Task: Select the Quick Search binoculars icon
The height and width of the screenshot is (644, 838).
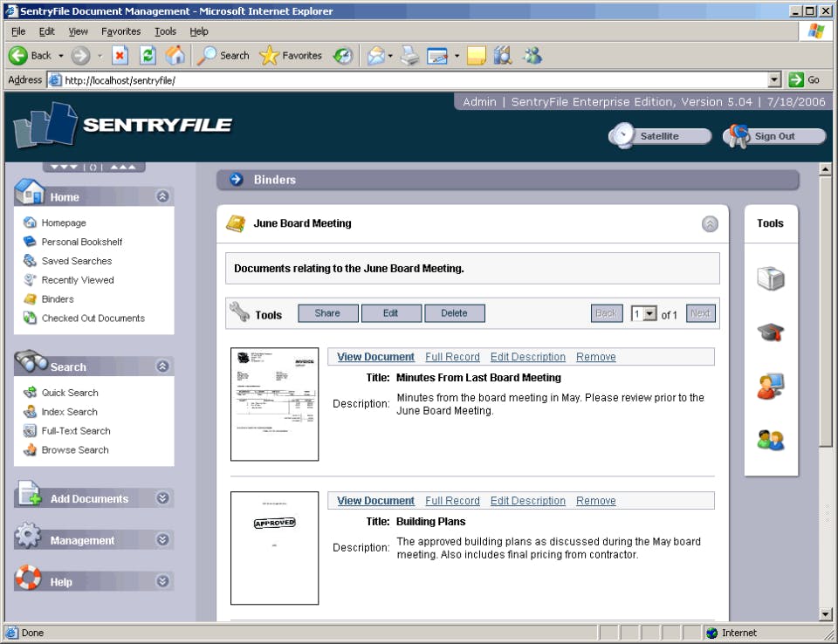Action: coord(30,392)
